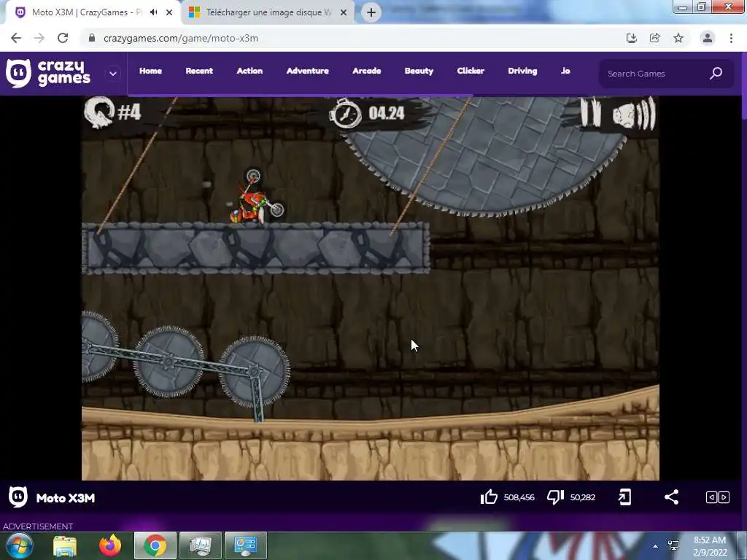This screenshot has width=747, height=560.
Task: Open the resource monitor taskbar app
Action: point(201,545)
